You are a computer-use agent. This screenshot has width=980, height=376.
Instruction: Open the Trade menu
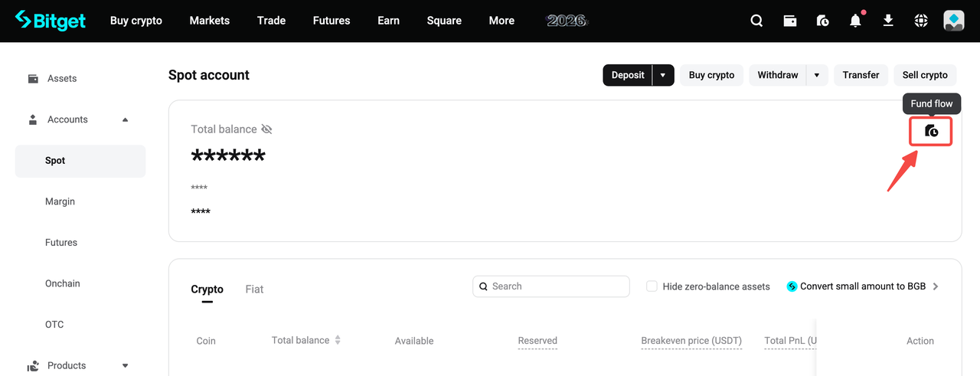[x=271, y=21]
